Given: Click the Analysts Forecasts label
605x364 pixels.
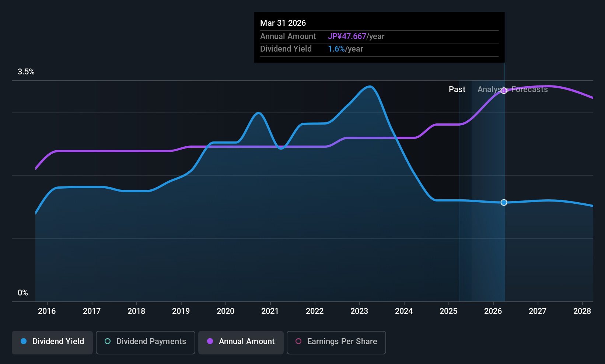Looking at the screenshot, I should pyautogui.click(x=513, y=90).
